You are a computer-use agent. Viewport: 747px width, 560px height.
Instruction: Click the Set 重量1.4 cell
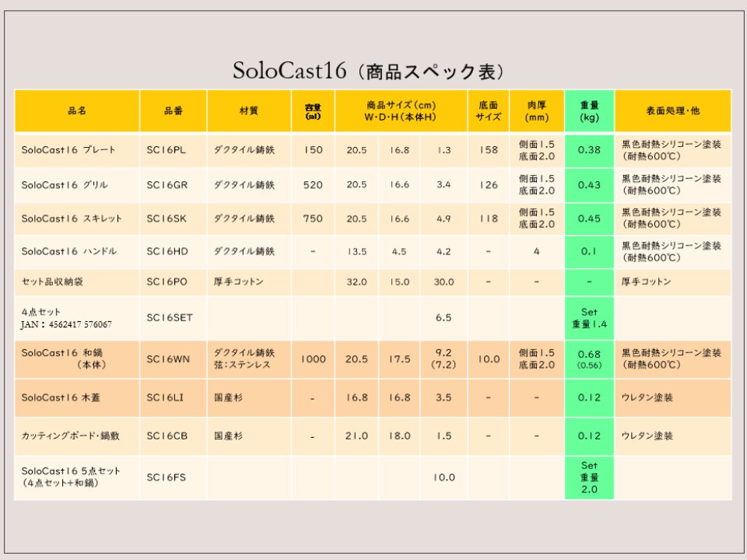coord(589,318)
